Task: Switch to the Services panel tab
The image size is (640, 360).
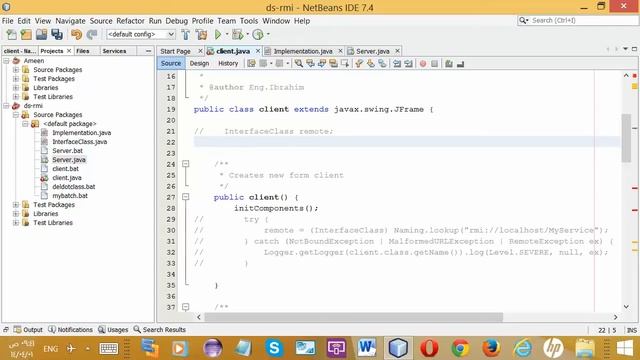Action: 114,51
